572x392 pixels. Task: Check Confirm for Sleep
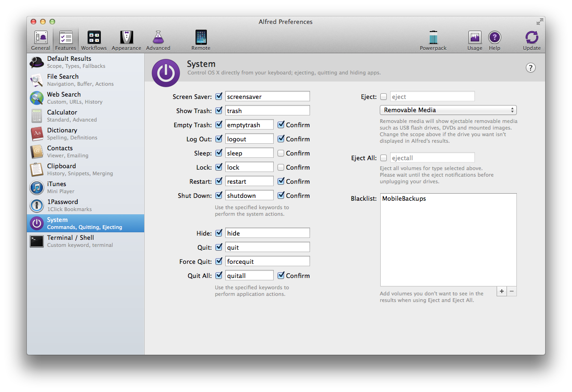click(281, 153)
